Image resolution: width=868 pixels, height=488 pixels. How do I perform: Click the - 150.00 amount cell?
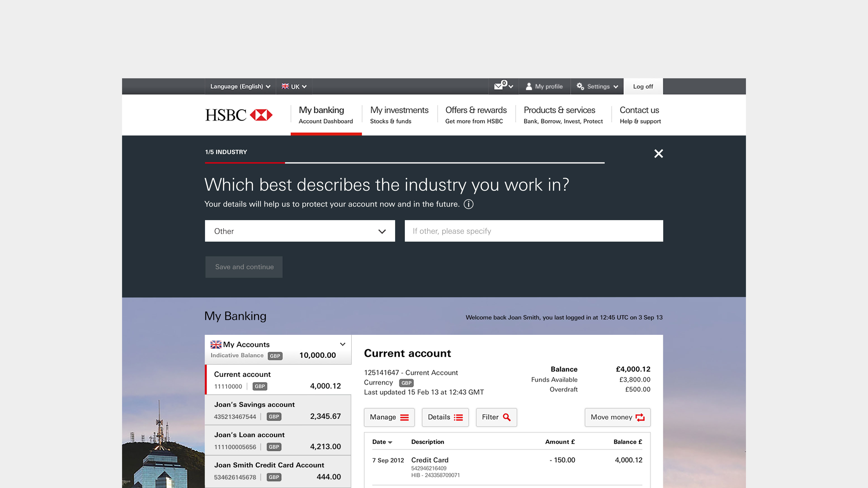pyautogui.click(x=562, y=460)
